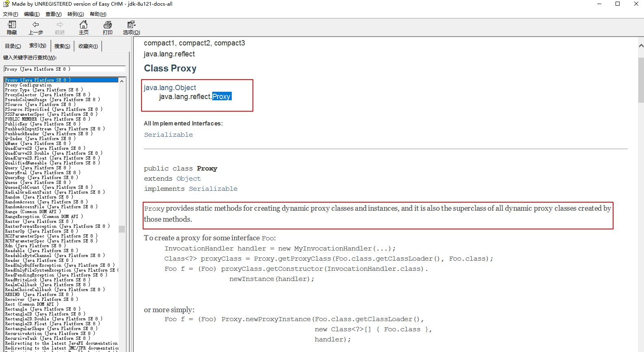The width and height of the screenshot is (644, 352).
Task: Select 'PSource (Java Platform SE 8 )' entry
Action: (x=40, y=104)
